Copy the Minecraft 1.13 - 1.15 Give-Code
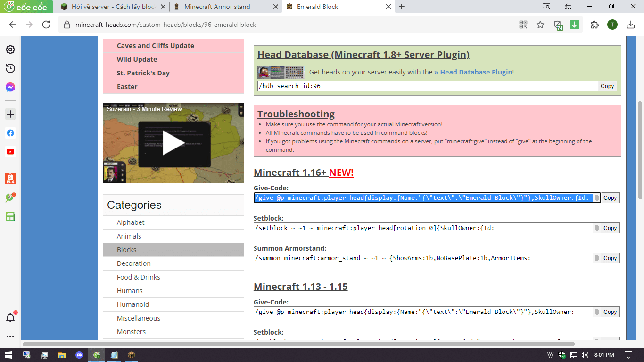Image resolution: width=644 pixels, height=362 pixels. tap(610, 312)
